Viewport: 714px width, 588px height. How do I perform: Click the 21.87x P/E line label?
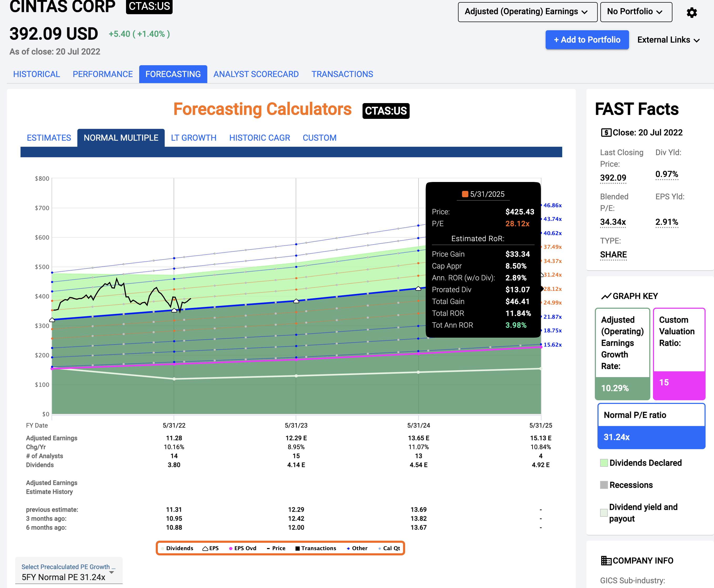pos(552,317)
